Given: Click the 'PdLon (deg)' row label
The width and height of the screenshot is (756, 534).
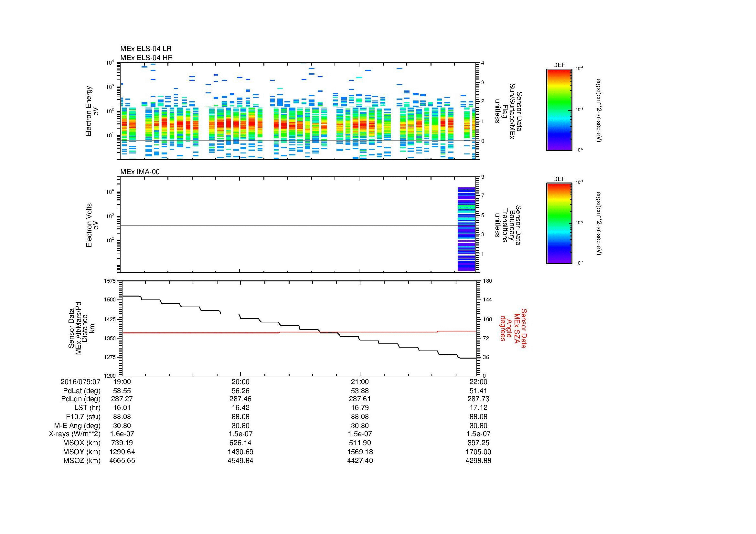Looking at the screenshot, I should click(x=81, y=399).
